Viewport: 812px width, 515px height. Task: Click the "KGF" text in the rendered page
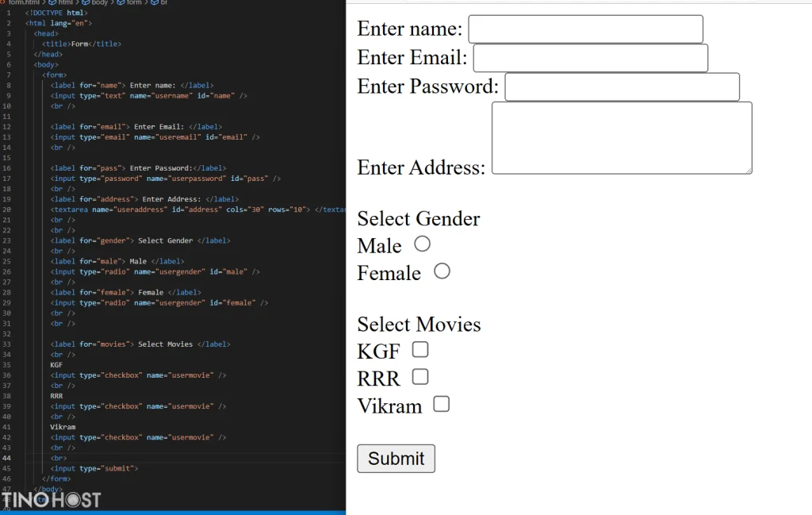pos(378,352)
